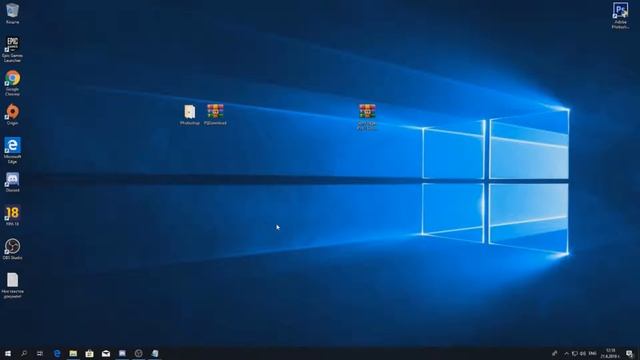
Task: Select the Recycle Bin desktop icon
Action: [12, 13]
